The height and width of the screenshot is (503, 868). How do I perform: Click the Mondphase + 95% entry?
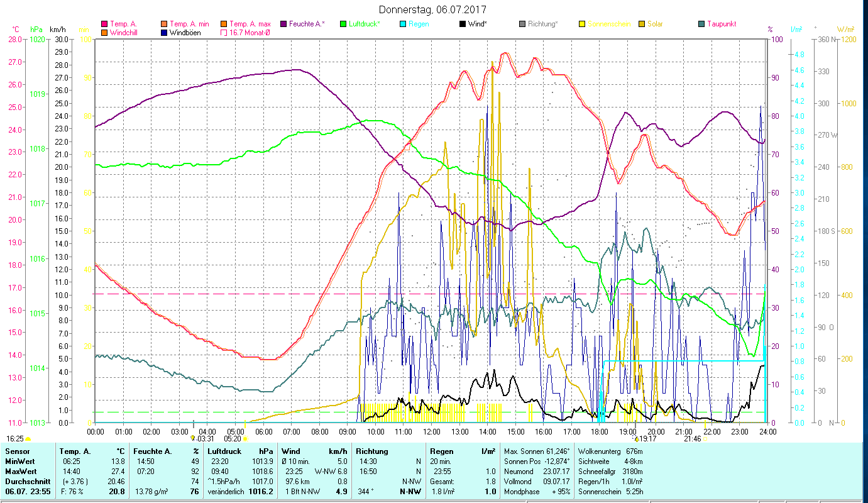(537, 492)
